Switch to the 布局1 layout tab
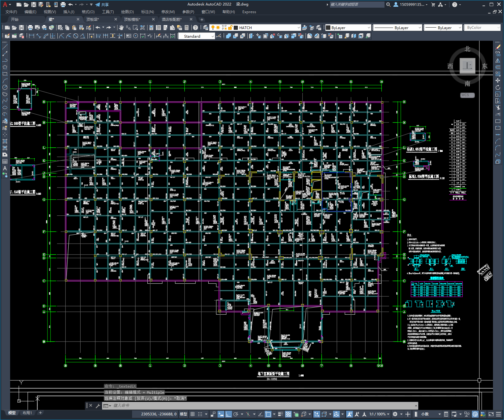Image resolution: width=504 pixels, height=420 pixels. point(27,413)
